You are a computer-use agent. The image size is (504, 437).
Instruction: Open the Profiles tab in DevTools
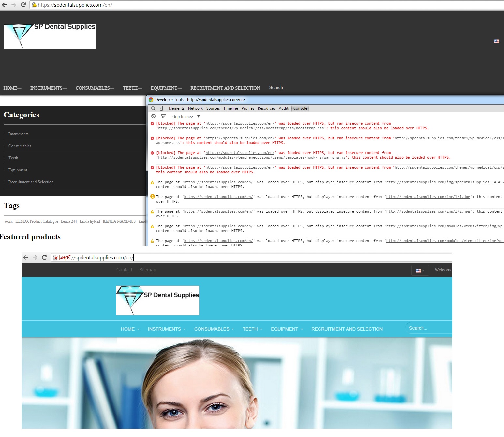(x=248, y=108)
